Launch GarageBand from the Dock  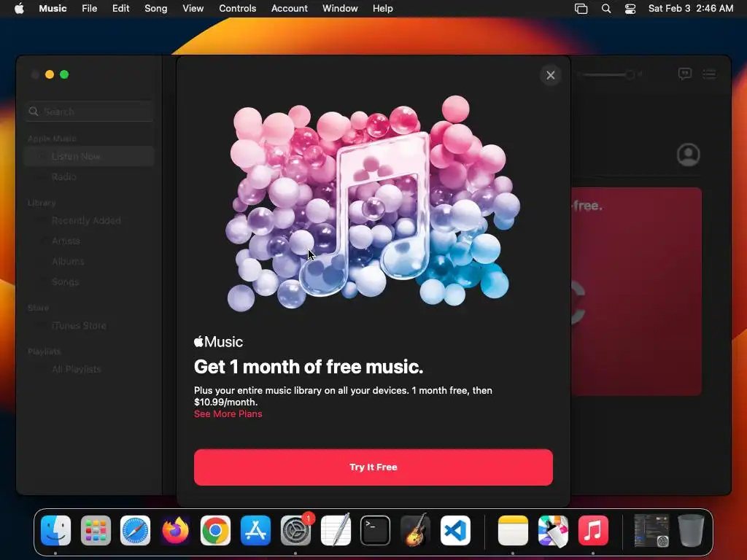(x=415, y=530)
